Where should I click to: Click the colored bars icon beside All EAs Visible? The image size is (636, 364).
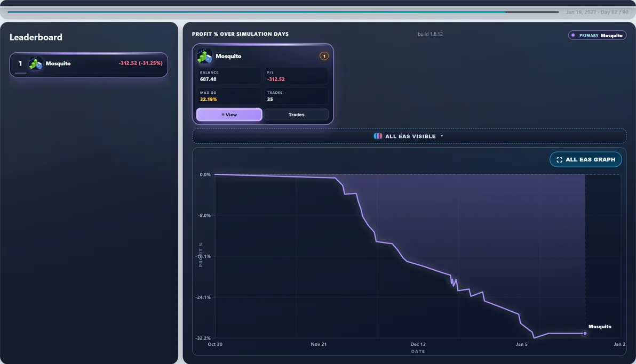pos(378,136)
